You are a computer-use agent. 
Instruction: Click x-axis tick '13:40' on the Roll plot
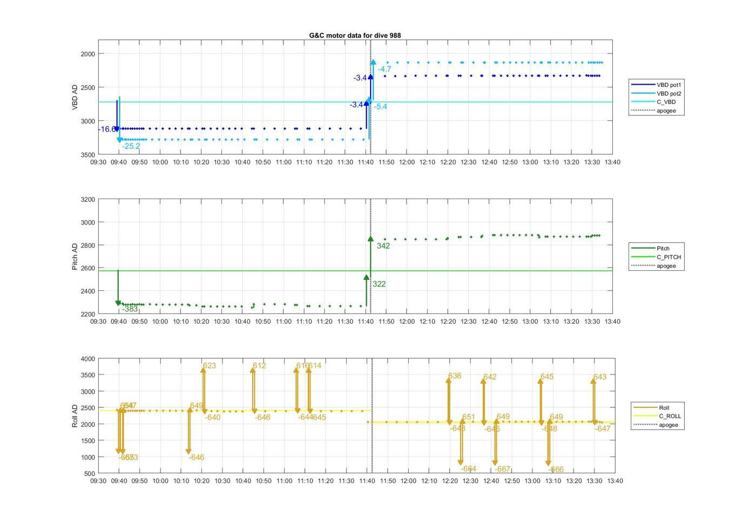coord(615,481)
